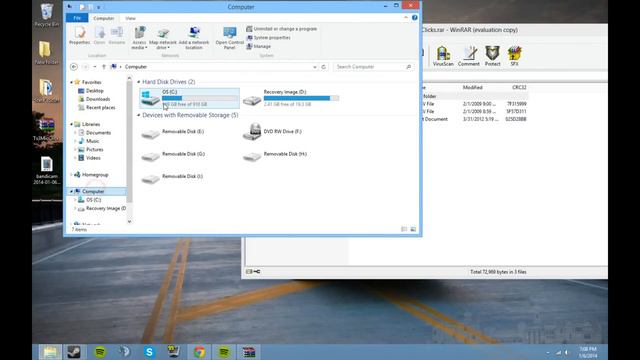The image size is (640, 360).
Task: Click the OS (C:) usage bar
Action: 200,98
